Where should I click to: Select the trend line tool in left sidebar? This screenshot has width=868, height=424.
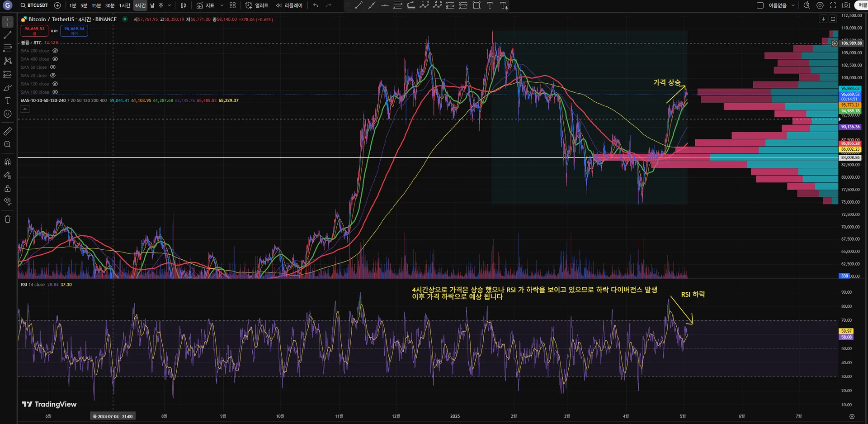[8, 35]
